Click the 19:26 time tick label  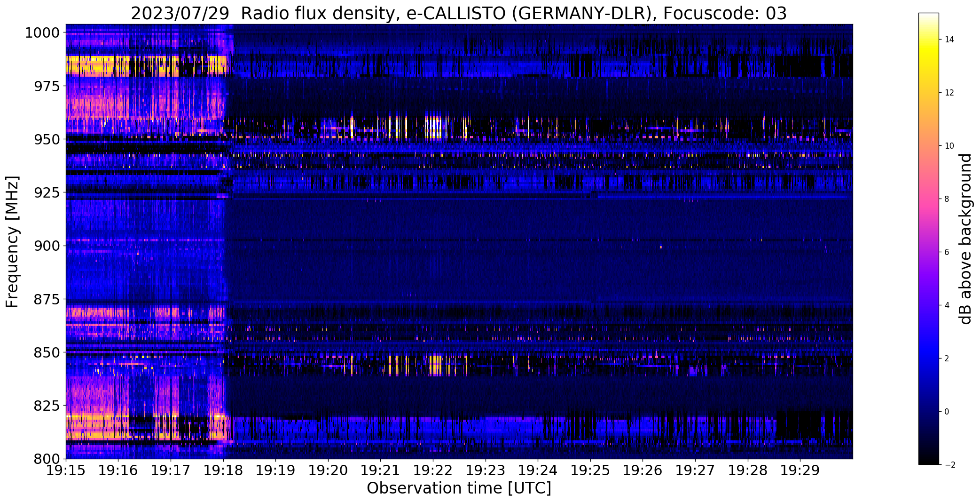pos(643,470)
